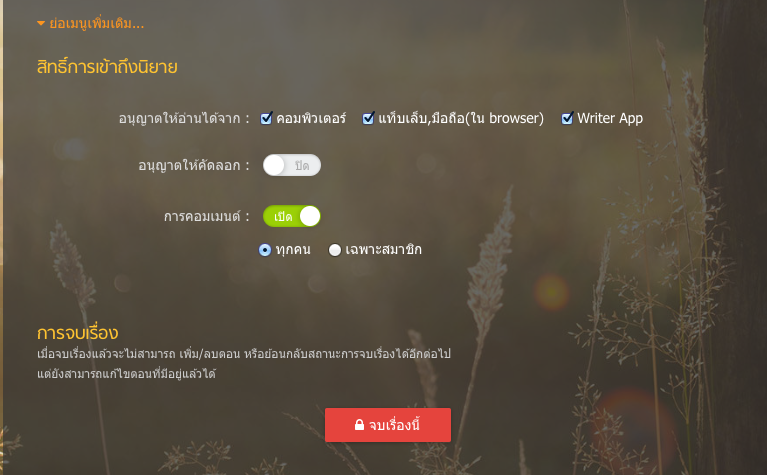
Task: Click the อนุญาตให้อ่านได้จาก field label
Action: pyautogui.click(x=184, y=118)
